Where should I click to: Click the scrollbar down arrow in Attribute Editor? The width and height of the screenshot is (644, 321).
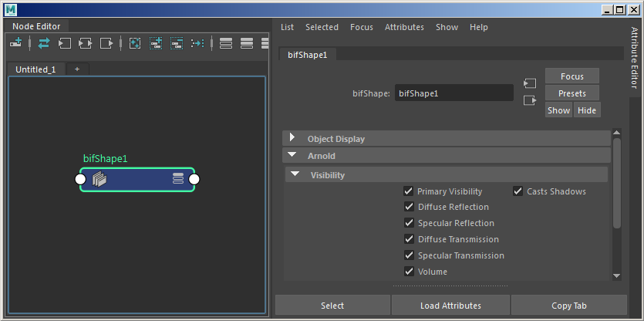(x=616, y=275)
